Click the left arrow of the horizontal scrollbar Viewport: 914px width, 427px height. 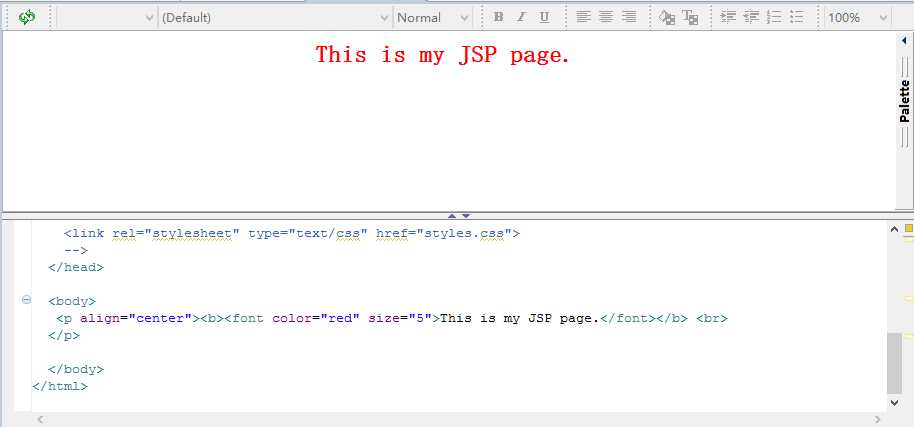[x=40, y=419]
